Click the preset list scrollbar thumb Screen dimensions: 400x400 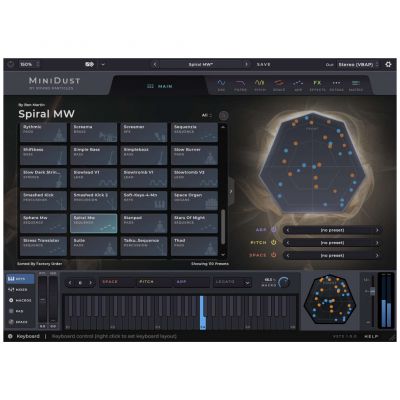pos(223,226)
